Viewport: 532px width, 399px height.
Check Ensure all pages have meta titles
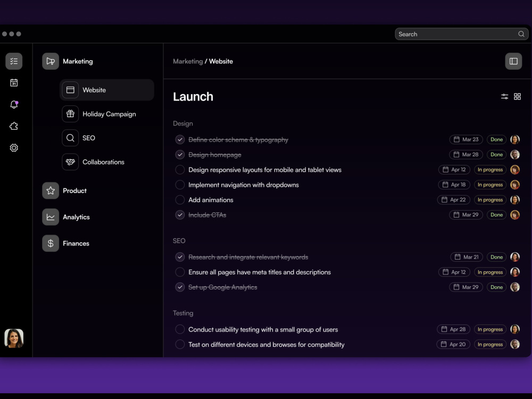tap(180, 272)
